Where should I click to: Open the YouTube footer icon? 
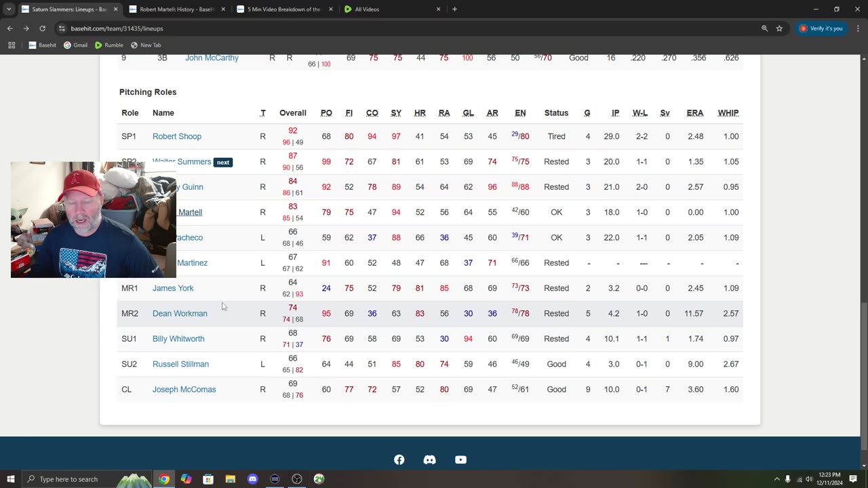(x=460, y=460)
